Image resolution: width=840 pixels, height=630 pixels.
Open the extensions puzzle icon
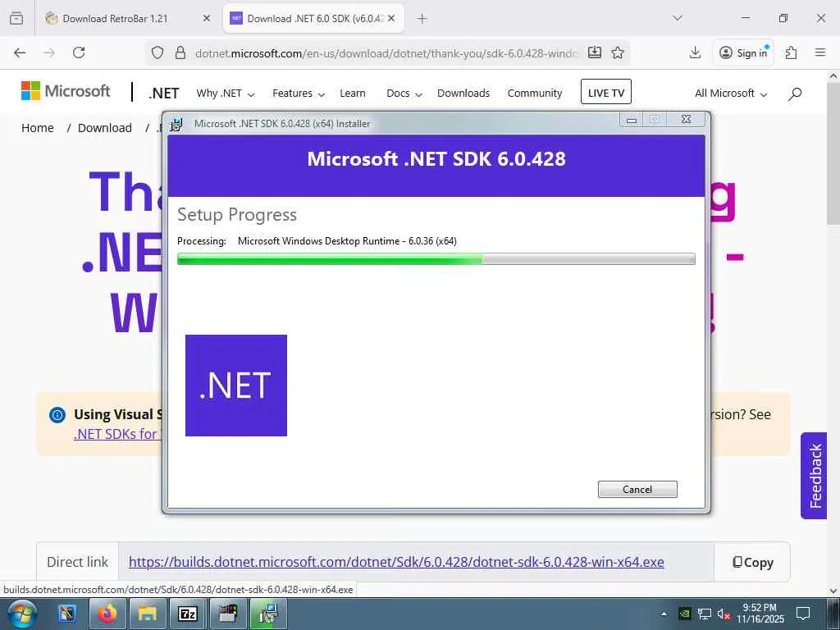791,52
